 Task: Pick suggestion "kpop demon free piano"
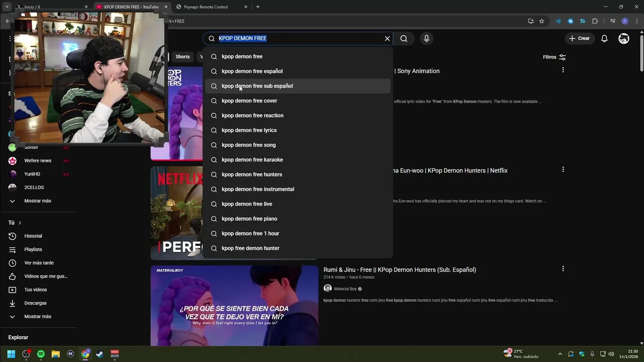coord(298,219)
